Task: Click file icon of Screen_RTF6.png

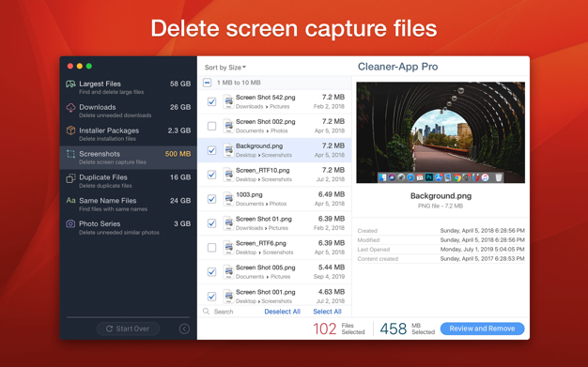Action: pos(228,248)
